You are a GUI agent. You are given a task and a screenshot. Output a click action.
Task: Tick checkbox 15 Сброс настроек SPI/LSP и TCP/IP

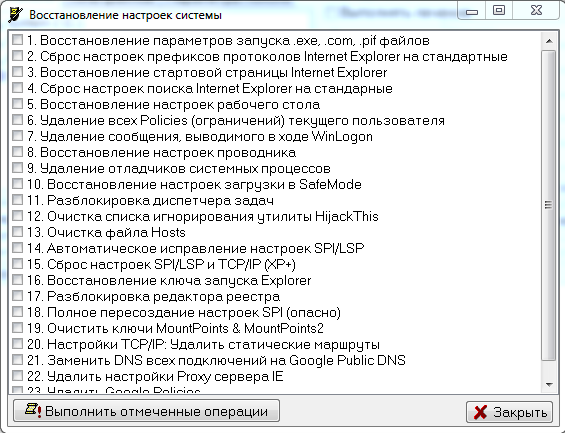(x=17, y=264)
